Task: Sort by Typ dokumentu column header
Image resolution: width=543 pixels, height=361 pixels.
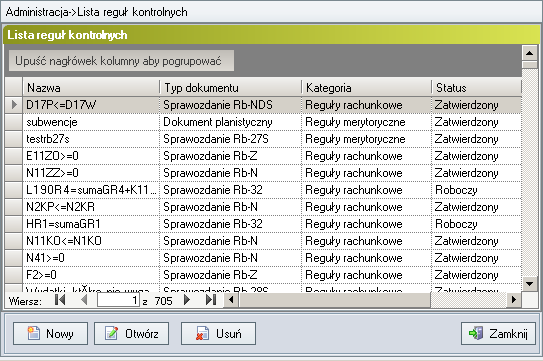Action: [230, 88]
